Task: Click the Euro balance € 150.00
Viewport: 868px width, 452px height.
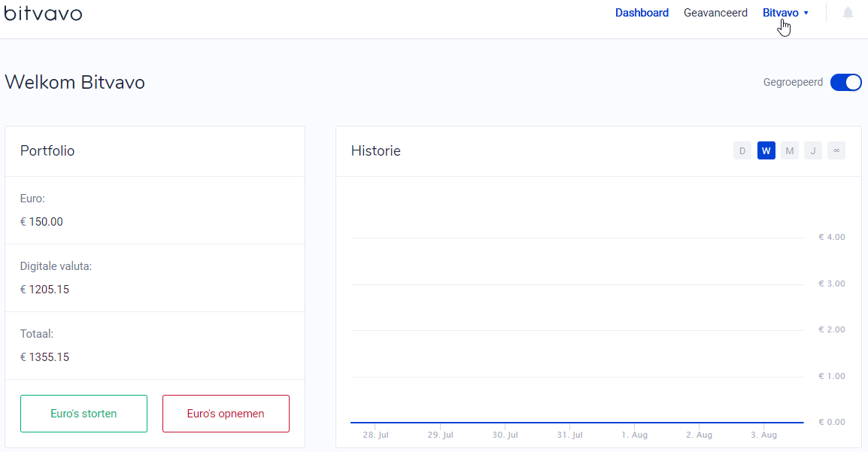Action: pyautogui.click(x=41, y=222)
